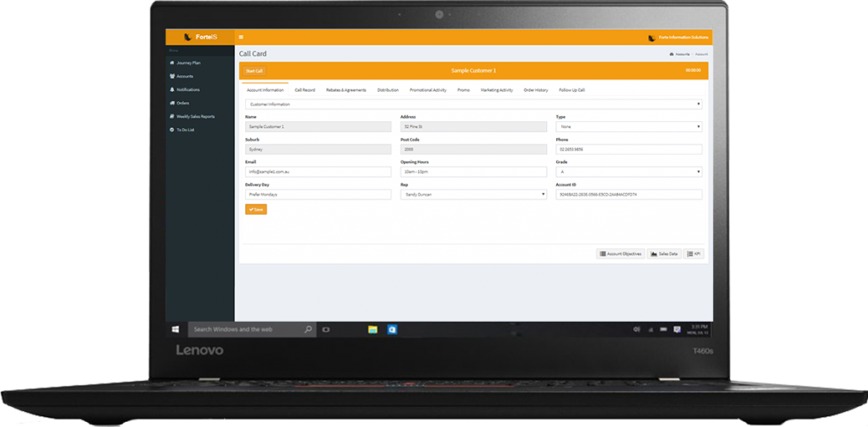Viewport: 868px width, 427px height.
Task: Open Notifications bell in the sidebar
Action: click(187, 89)
